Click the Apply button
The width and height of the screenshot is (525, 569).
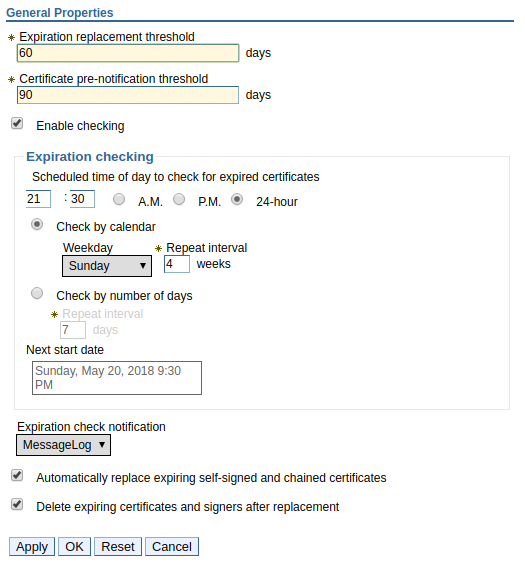pos(32,547)
